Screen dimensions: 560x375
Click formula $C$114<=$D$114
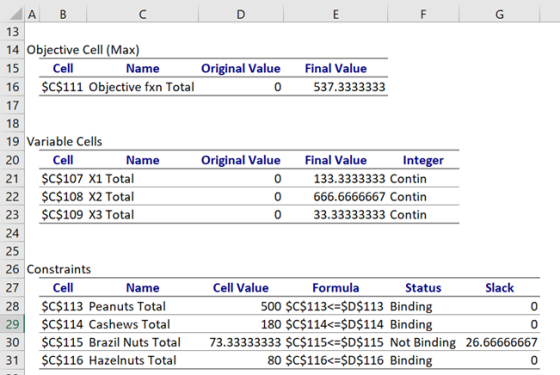click(x=335, y=324)
